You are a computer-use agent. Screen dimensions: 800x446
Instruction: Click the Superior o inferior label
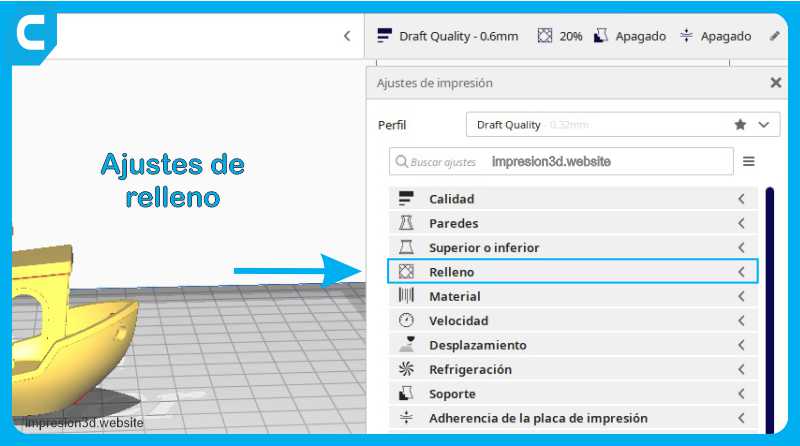pos(484,247)
